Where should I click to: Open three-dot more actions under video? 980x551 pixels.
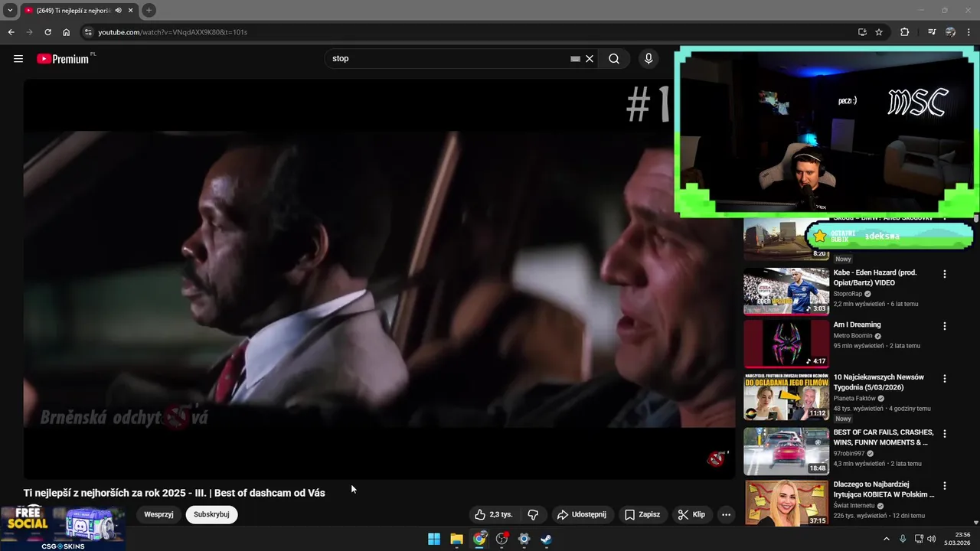point(726,514)
